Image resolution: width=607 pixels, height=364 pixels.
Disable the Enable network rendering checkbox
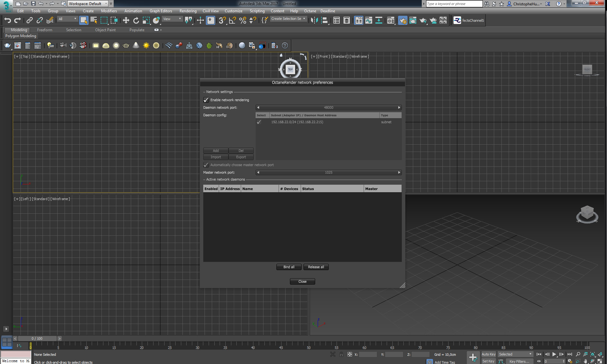coord(206,100)
